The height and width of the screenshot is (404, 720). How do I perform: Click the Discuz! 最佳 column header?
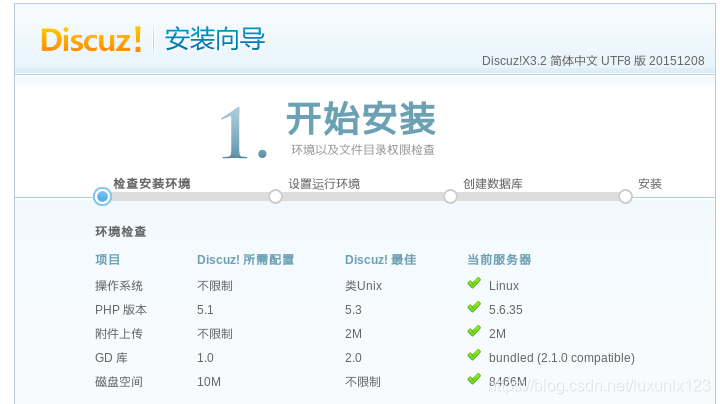click(381, 260)
